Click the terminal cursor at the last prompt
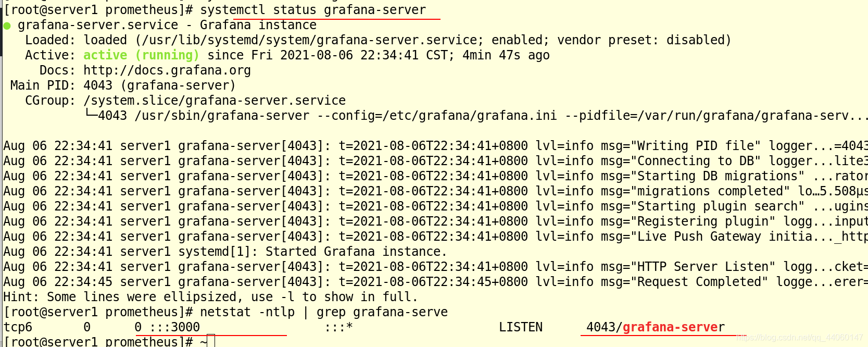Screen dimensions: 868x347 [211, 342]
